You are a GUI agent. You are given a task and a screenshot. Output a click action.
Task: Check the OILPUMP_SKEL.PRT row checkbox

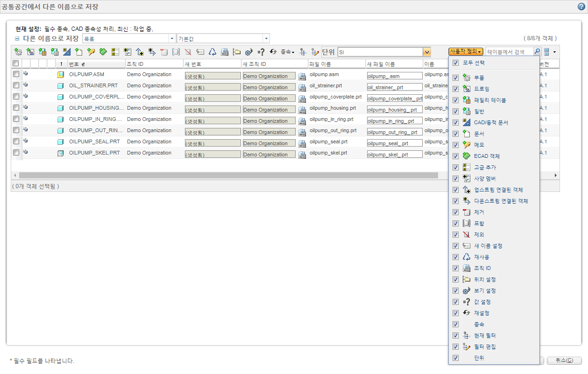point(16,153)
